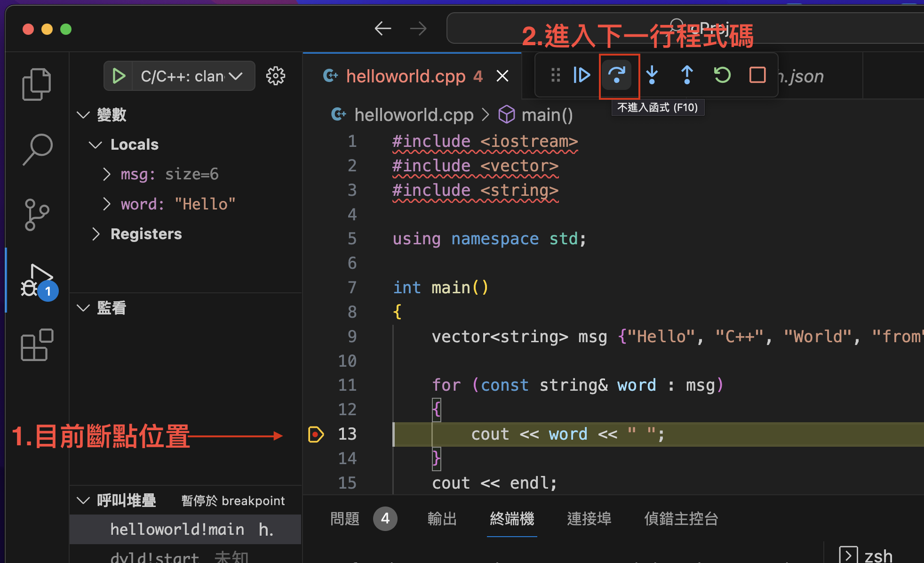This screenshot has height=563, width=924.
Task: Open the Extensions view
Action: pyautogui.click(x=37, y=345)
